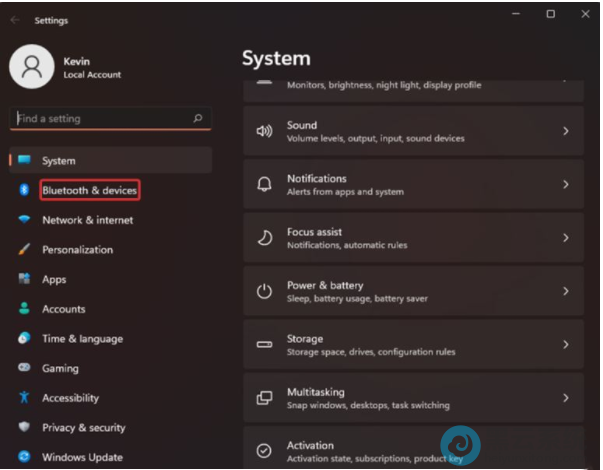Click the Power & battery icon

264,291
